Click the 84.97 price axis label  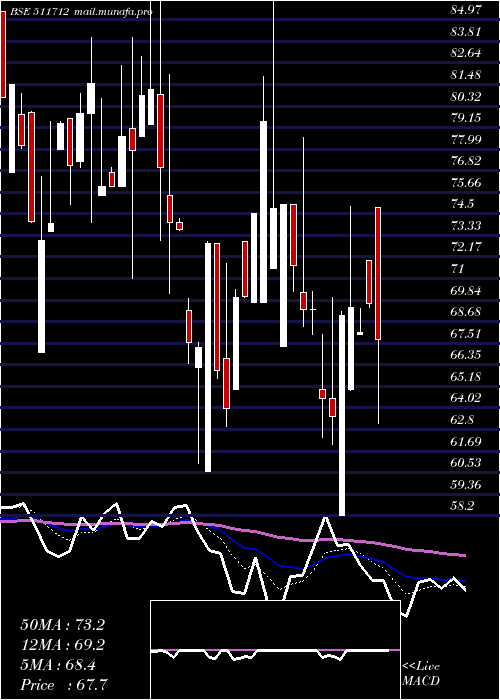point(466,10)
